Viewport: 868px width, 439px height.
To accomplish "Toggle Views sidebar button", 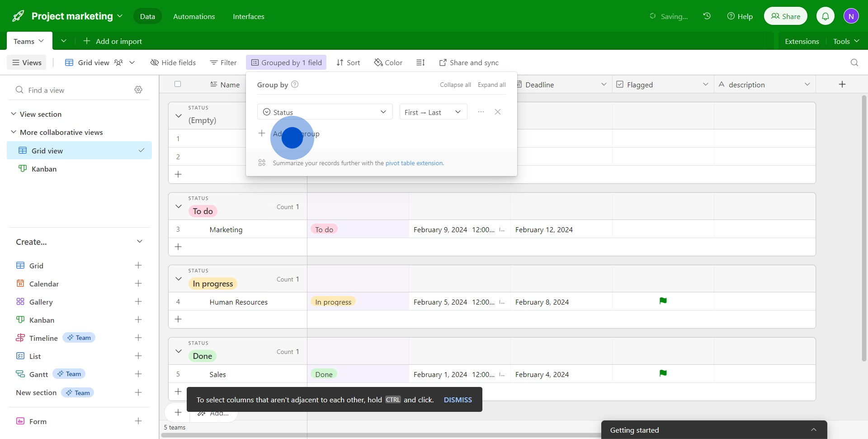I will tap(27, 62).
